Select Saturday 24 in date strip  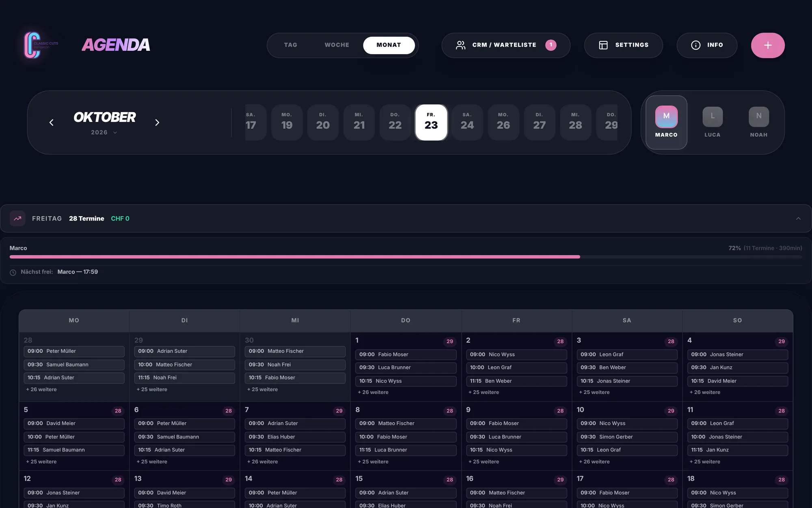tap(467, 122)
